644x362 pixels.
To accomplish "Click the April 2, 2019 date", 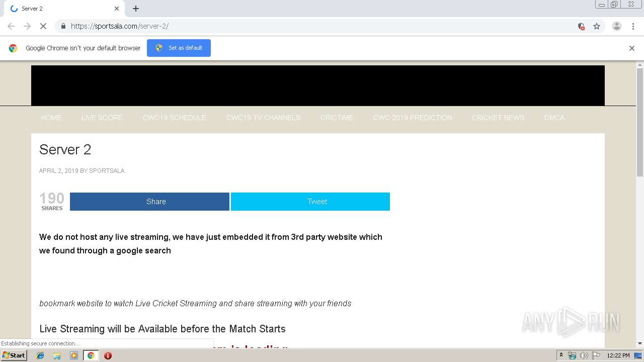I will pyautogui.click(x=59, y=171).
